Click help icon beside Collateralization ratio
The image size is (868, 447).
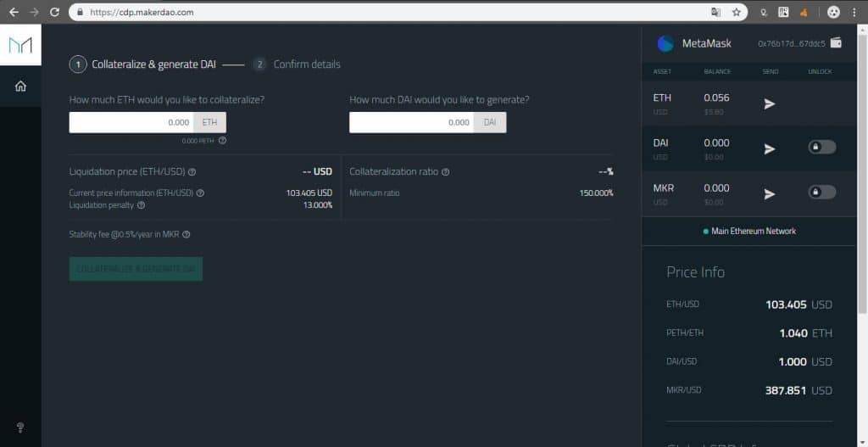(446, 172)
